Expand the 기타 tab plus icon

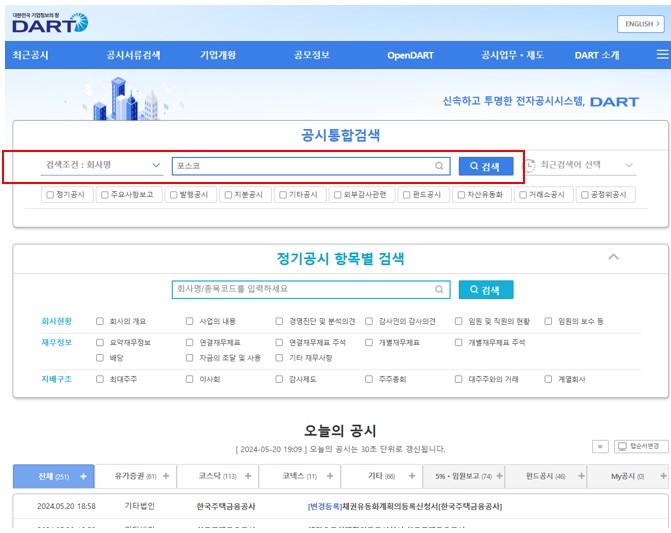pyautogui.click(x=412, y=476)
